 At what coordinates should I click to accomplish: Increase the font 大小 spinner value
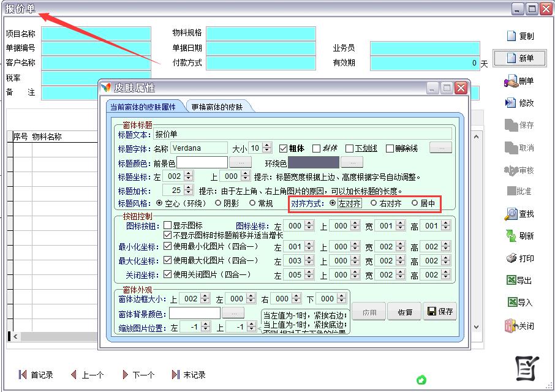pos(268,145)
